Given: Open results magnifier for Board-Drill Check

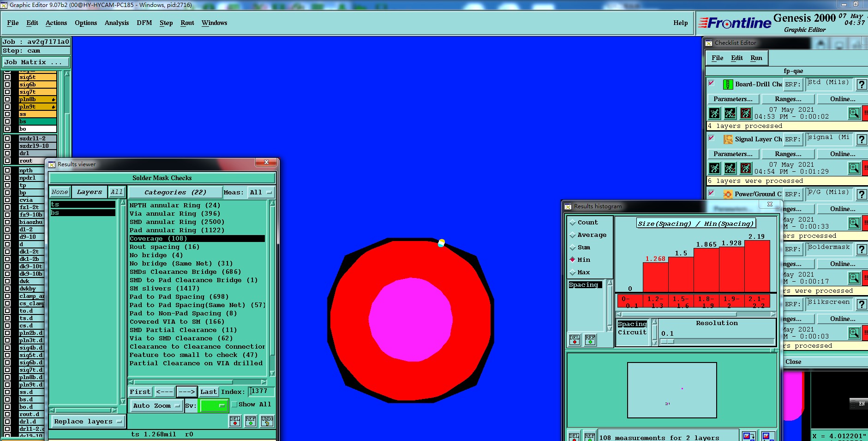Looking at the screenshot, I should [x=854, y=113].
